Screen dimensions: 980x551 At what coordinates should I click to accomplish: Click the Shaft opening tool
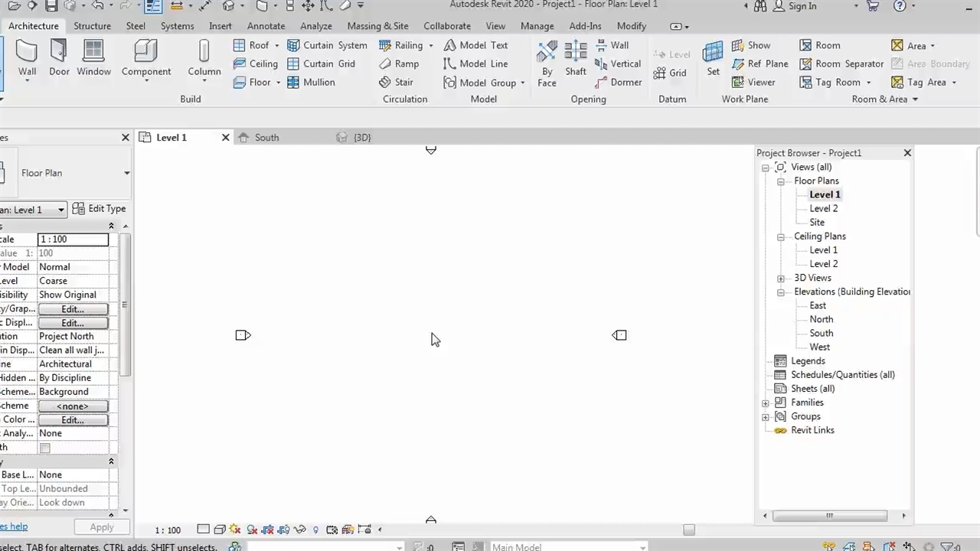click(x=576, y=58)
